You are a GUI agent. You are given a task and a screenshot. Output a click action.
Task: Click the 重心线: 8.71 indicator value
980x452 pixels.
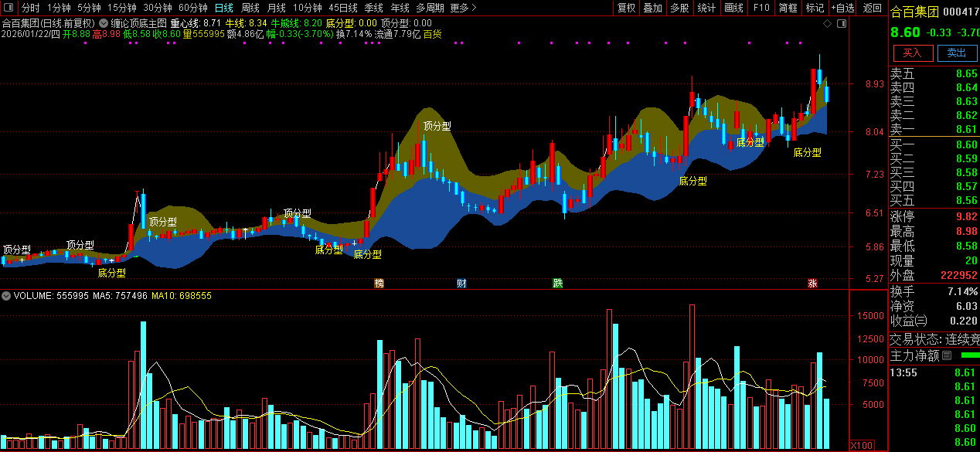196,23
